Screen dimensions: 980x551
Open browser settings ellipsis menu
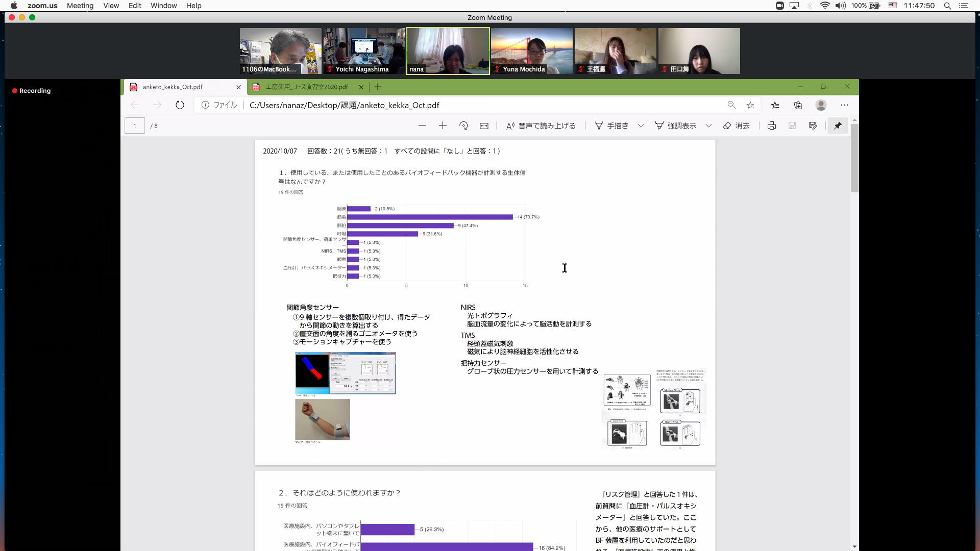(845, 105)
